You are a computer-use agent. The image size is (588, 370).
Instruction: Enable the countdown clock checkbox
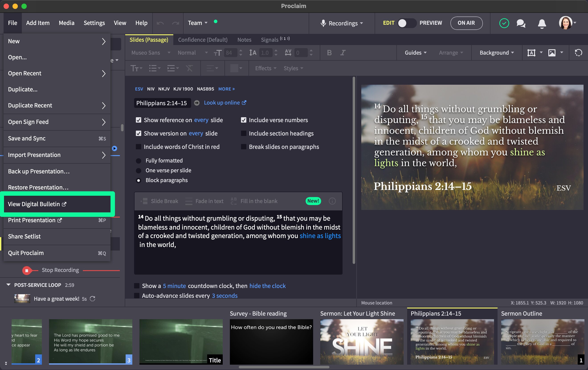(x=137, y=286)
